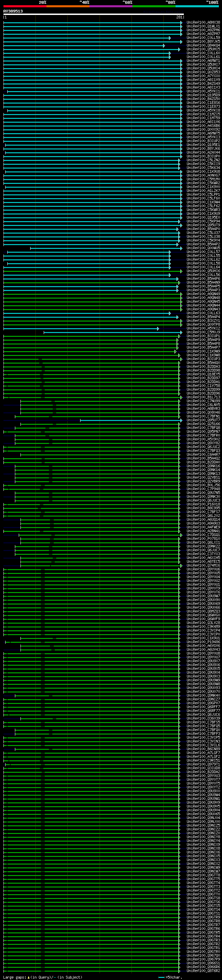222x980 pixels.
Task: Select hit label UniRef100_A4S6B6
Action: coord(203,125)
